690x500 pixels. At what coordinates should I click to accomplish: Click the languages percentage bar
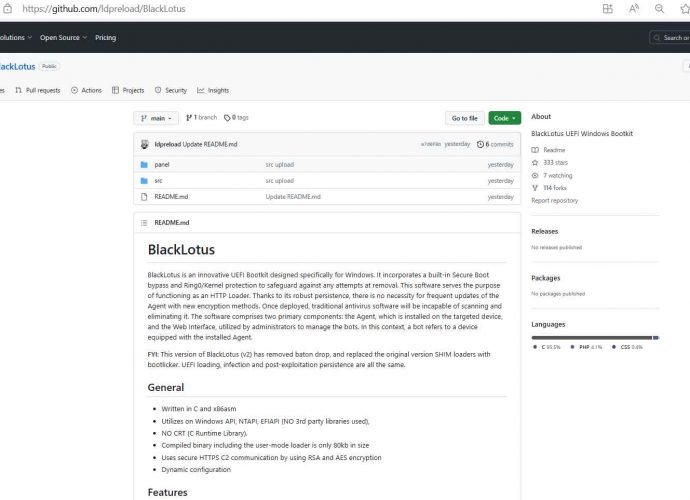point(595,338)
